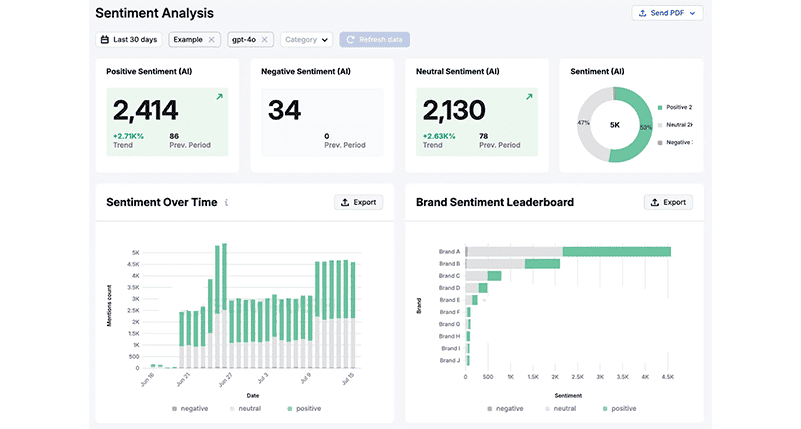Viewport: 801px width, 429px height.
Task: Open the Last 30 days date range picker
Action: [x=131, y=40]
